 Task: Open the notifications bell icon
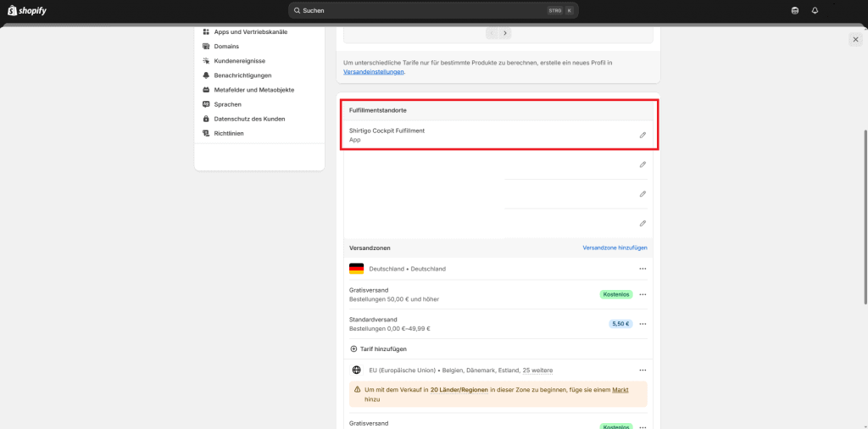pyautogui.click(x=815, y=10)
